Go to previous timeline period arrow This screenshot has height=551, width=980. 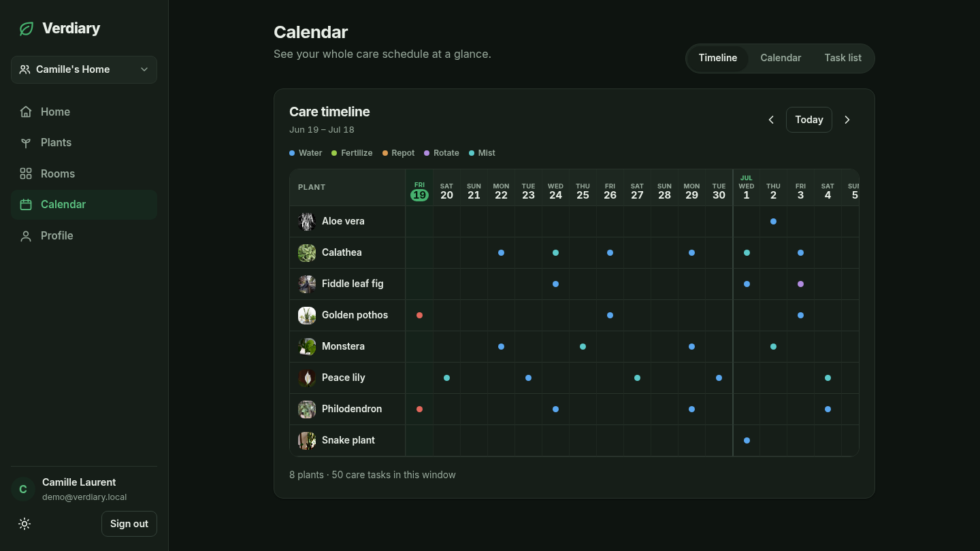click(x=771, y=120)
